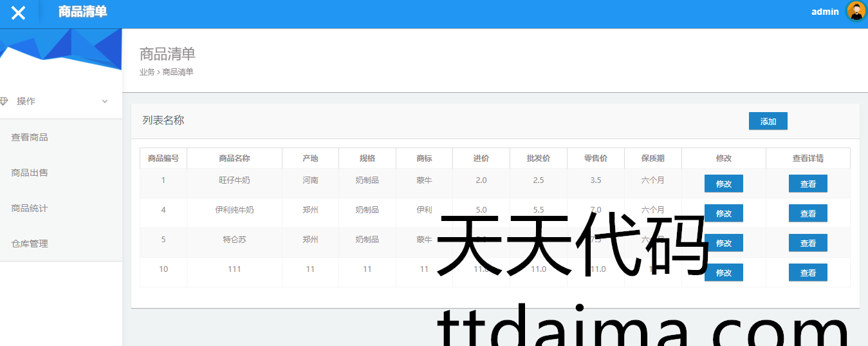Click the 添加 button
This screenshot has width=868, height=346.
[768, 121]
